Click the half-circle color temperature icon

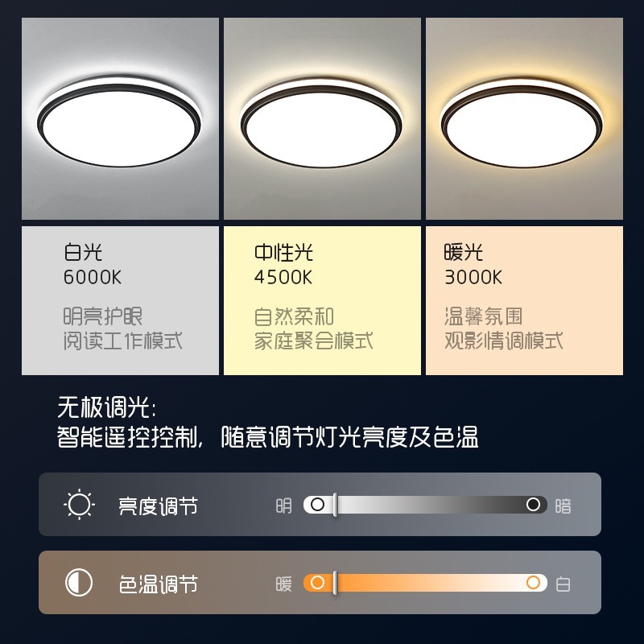(x=79, y=582)
